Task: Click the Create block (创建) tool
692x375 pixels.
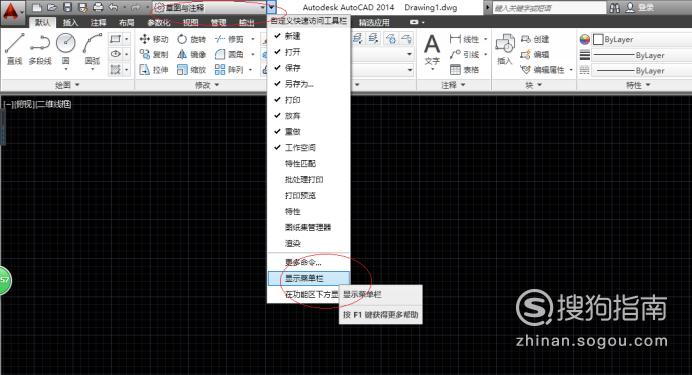Action: pos(534,39)
